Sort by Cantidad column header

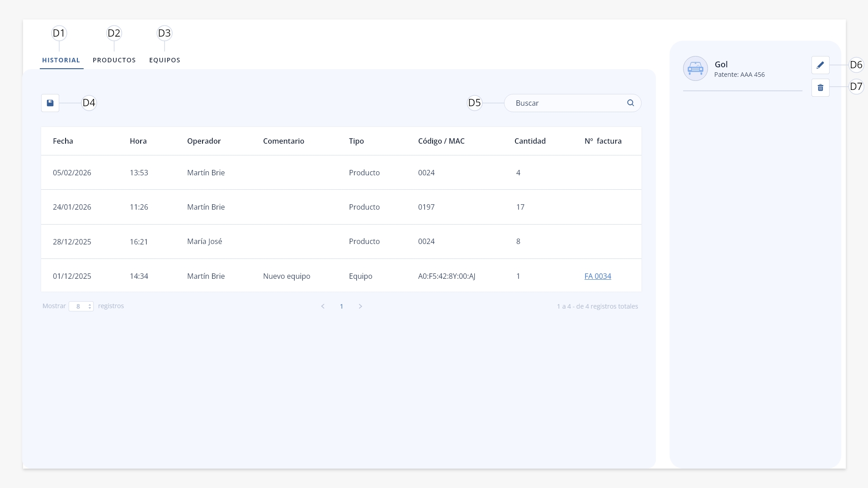[530, 141]
